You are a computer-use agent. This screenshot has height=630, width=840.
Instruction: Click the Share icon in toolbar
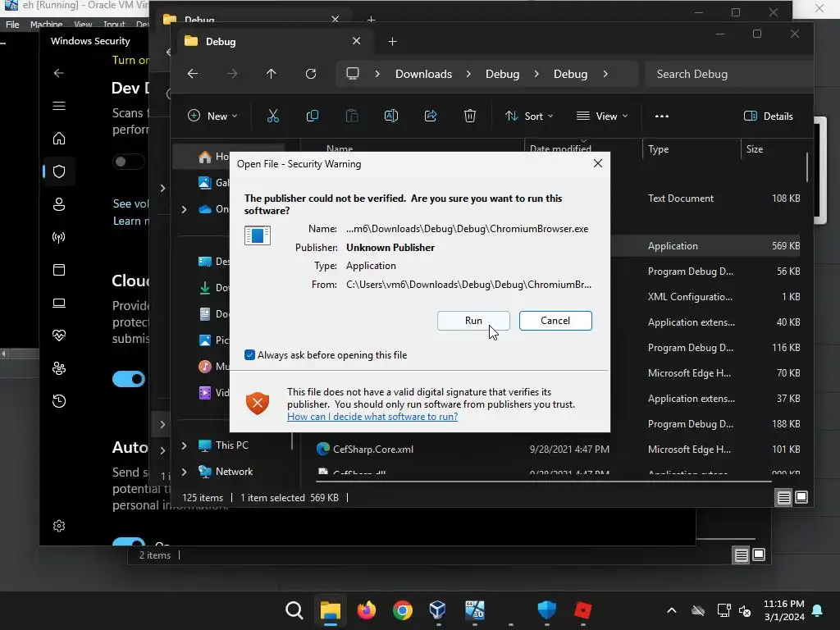point(430,116)
